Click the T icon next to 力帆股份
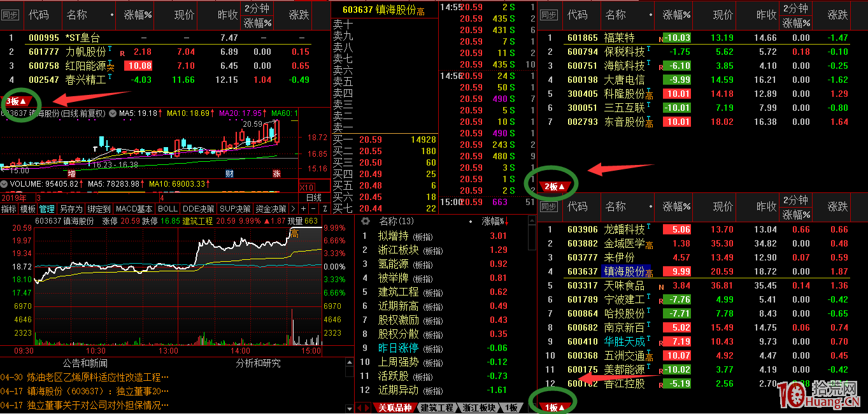868x414 pixels. coord(110,48)
